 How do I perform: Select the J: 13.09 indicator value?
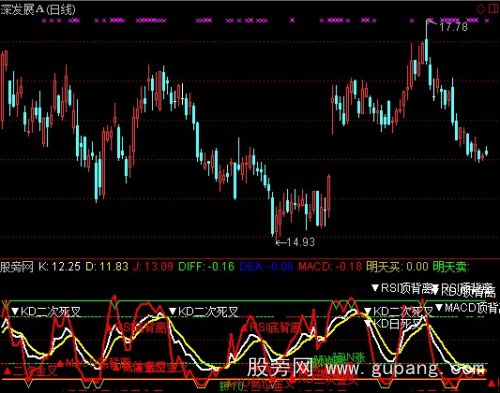153,267
